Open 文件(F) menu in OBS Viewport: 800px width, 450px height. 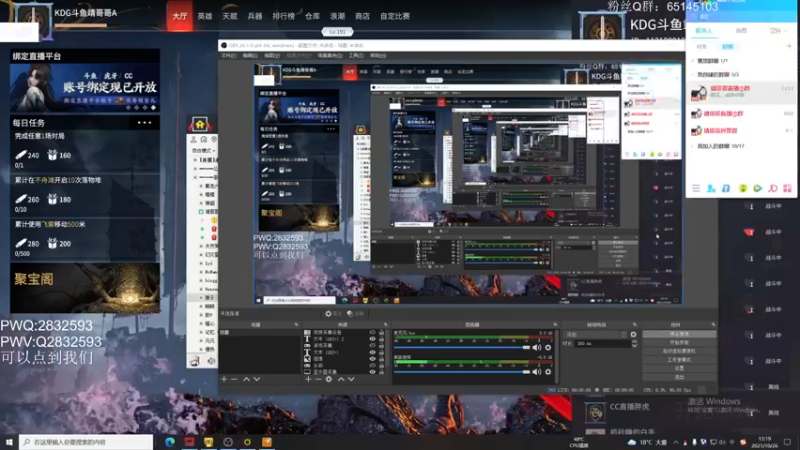click(229, 56)
